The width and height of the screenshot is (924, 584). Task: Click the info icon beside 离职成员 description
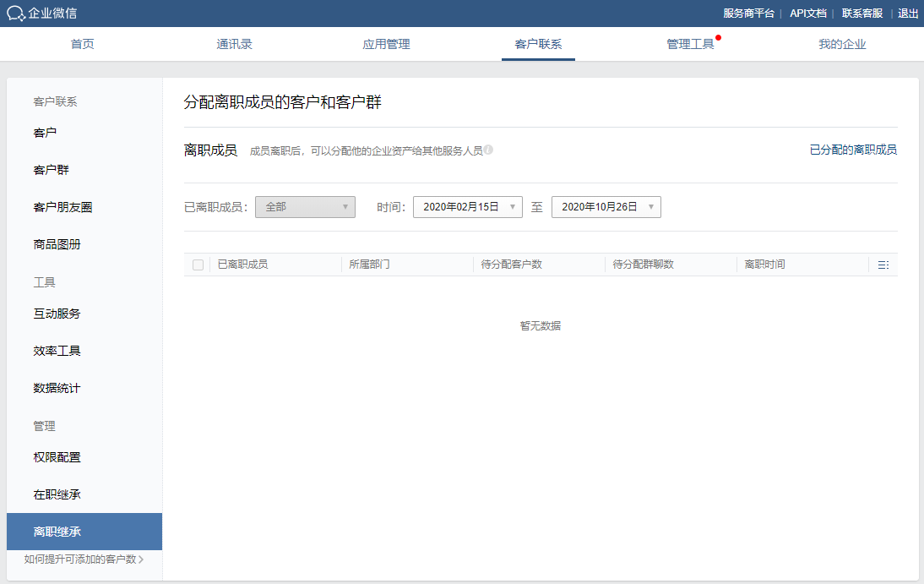coord(488,150)
